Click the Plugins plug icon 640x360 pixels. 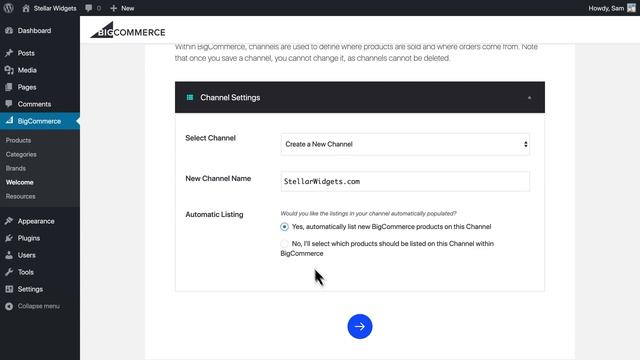point(9,238)
